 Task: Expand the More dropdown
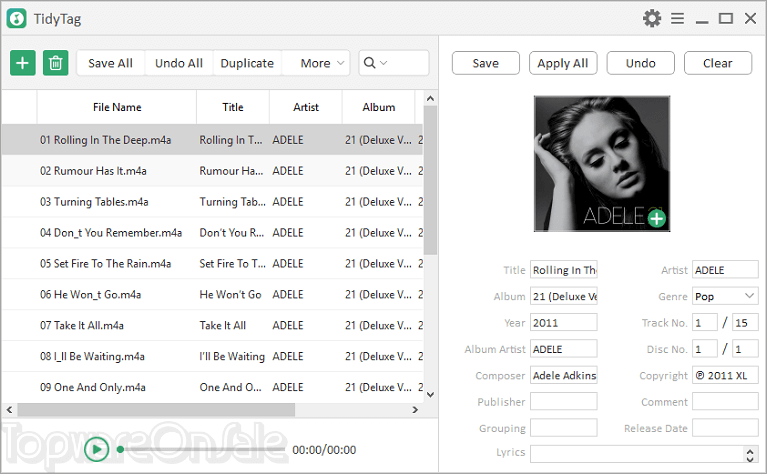click(316, 63)
